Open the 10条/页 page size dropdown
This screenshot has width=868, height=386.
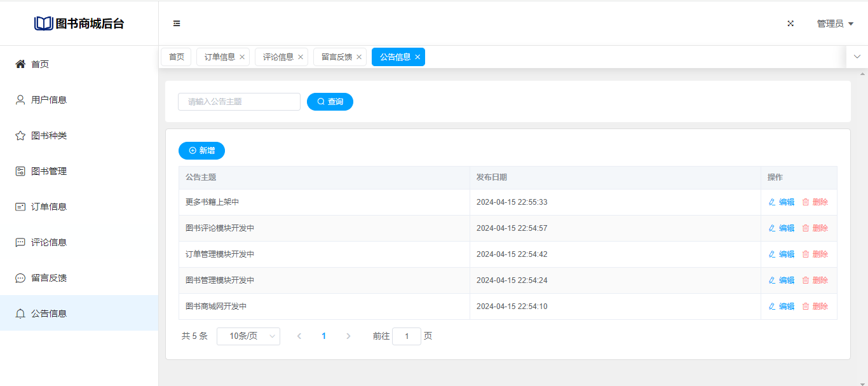[x=248, y=336]
